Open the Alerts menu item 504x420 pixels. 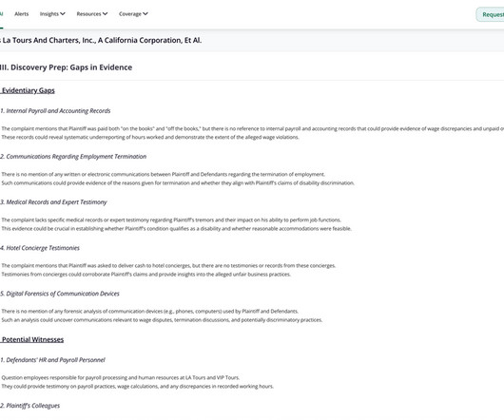tap(22, 14)
